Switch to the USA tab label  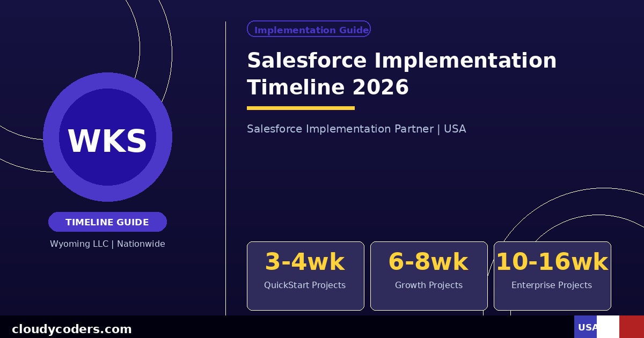(x=586, y=327)
